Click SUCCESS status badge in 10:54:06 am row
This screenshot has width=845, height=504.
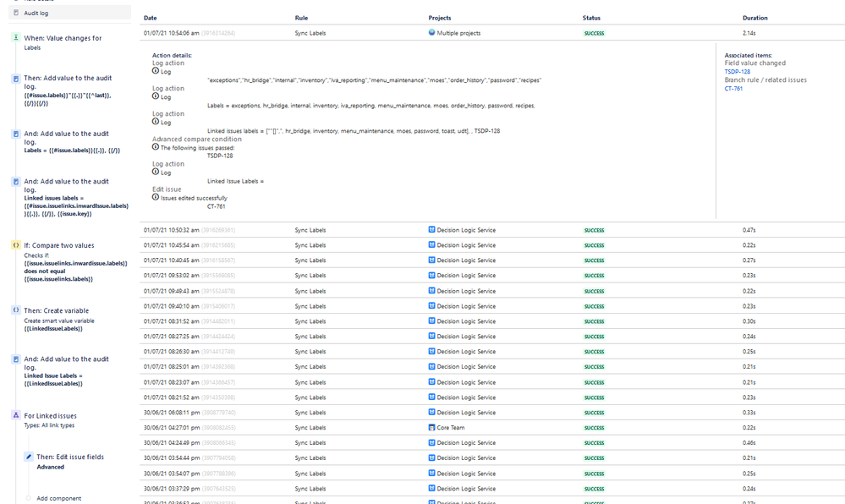point(594,34)
